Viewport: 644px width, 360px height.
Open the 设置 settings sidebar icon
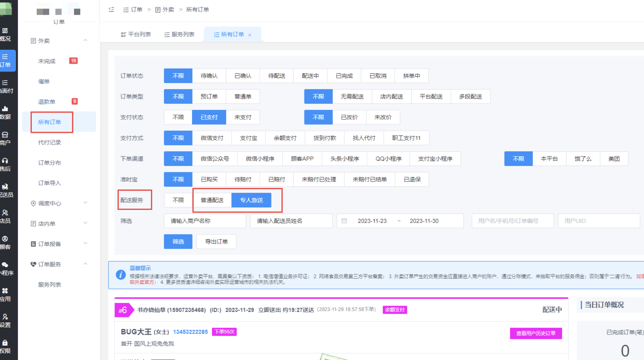[x=5, y=317]
